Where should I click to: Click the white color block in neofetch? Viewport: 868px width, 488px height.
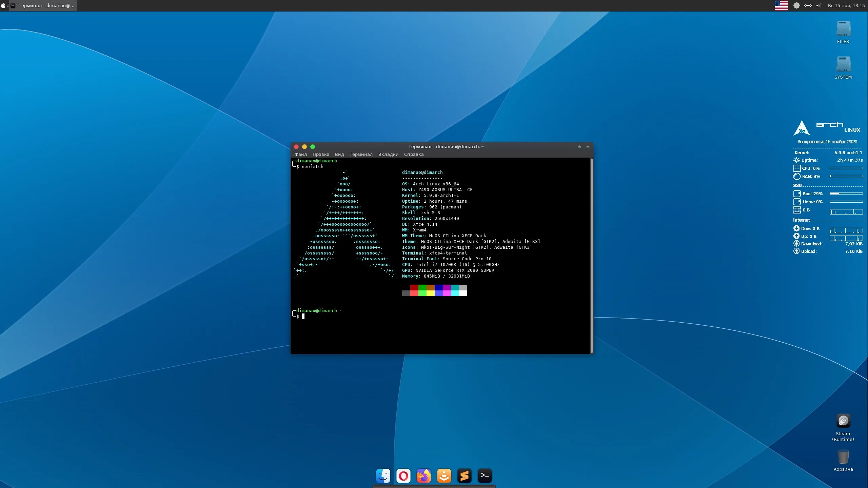pos(463,293)
